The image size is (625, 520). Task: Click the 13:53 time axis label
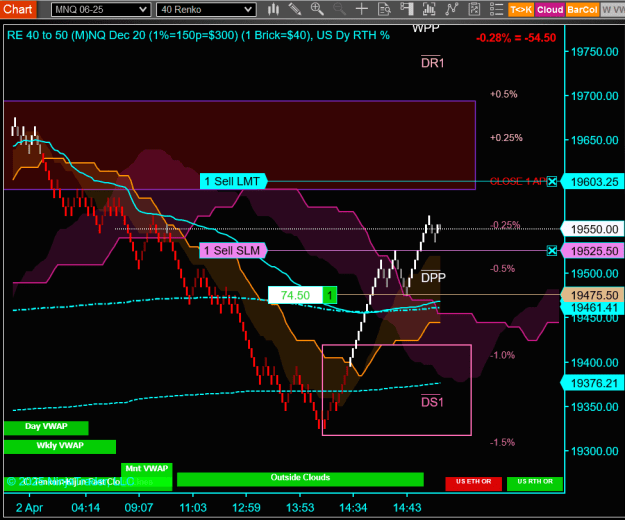click(300, 508)
